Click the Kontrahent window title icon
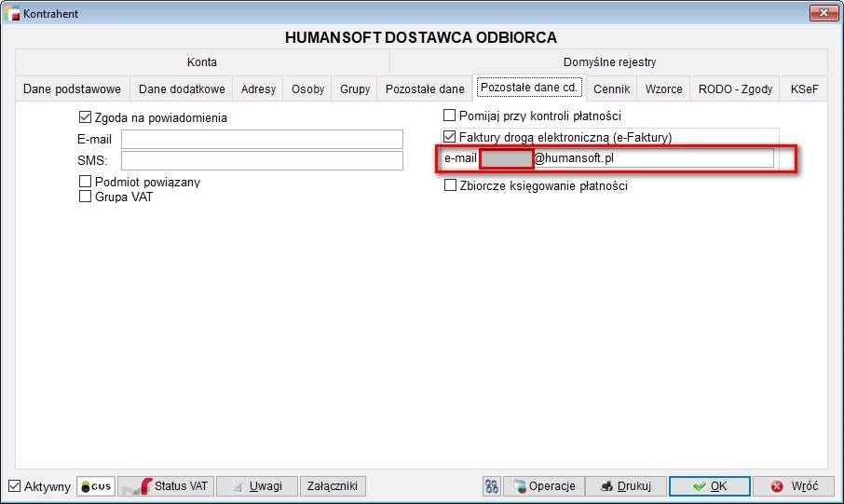844x504 pixels. point(12,13)
